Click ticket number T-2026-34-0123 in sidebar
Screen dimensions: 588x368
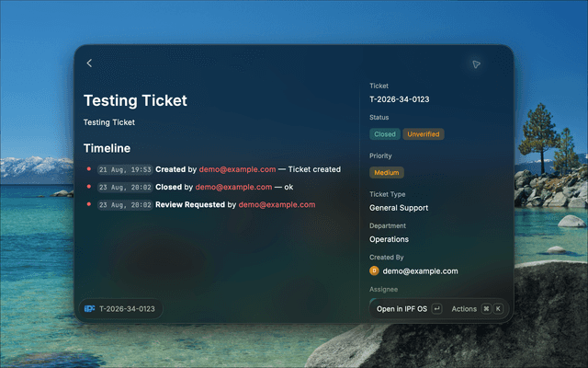point(400,99)
